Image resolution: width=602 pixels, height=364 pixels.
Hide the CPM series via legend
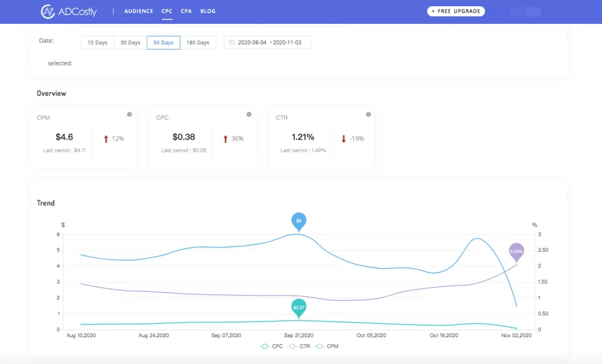327,346
